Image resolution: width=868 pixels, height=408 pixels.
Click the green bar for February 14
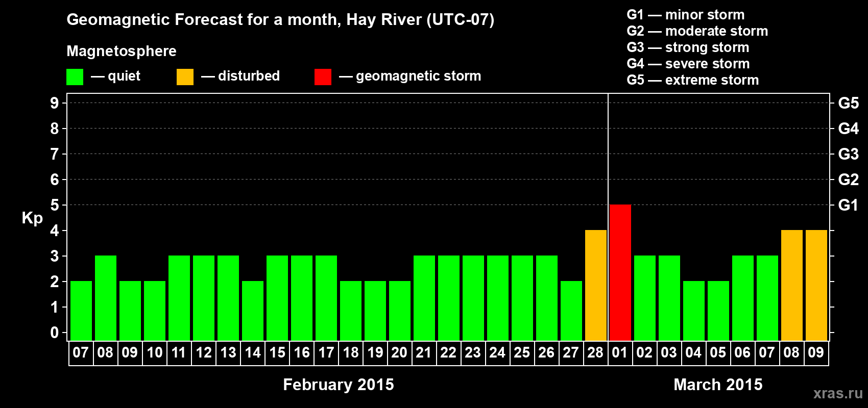coord(252,311)
